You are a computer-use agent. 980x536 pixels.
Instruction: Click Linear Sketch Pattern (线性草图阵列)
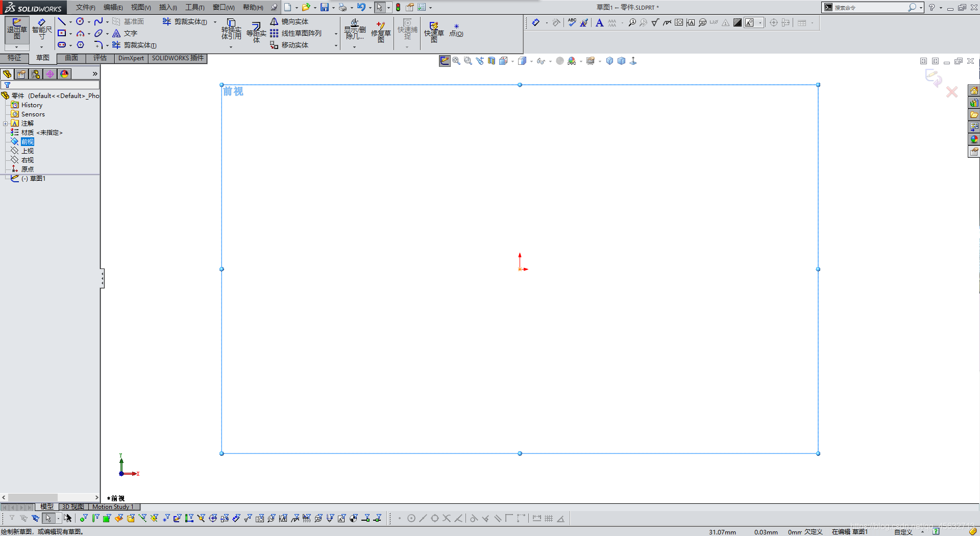point(296,33)
